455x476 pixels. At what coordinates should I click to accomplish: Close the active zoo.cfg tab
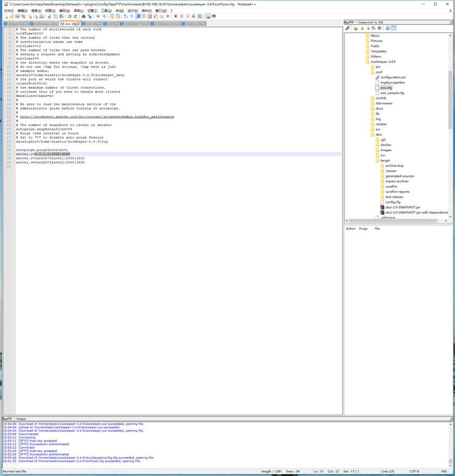coord(79,24)
